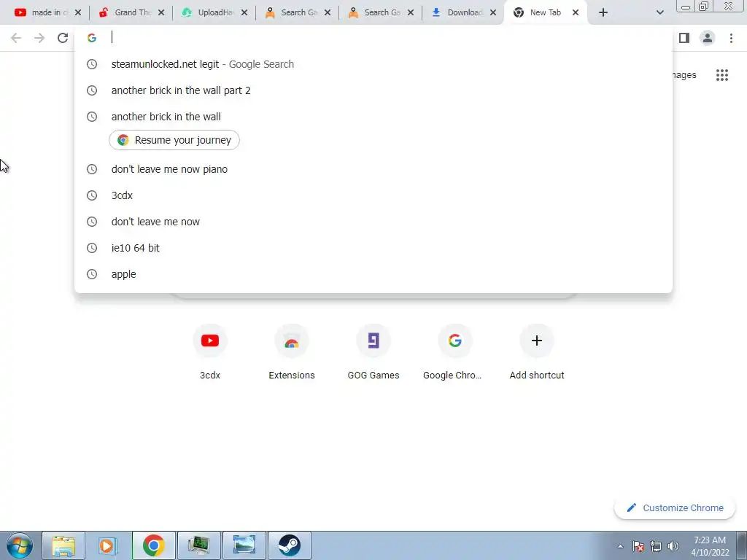
Task: Close the New Tab tab
Action: pyautogui.click(x=576, y=12)
